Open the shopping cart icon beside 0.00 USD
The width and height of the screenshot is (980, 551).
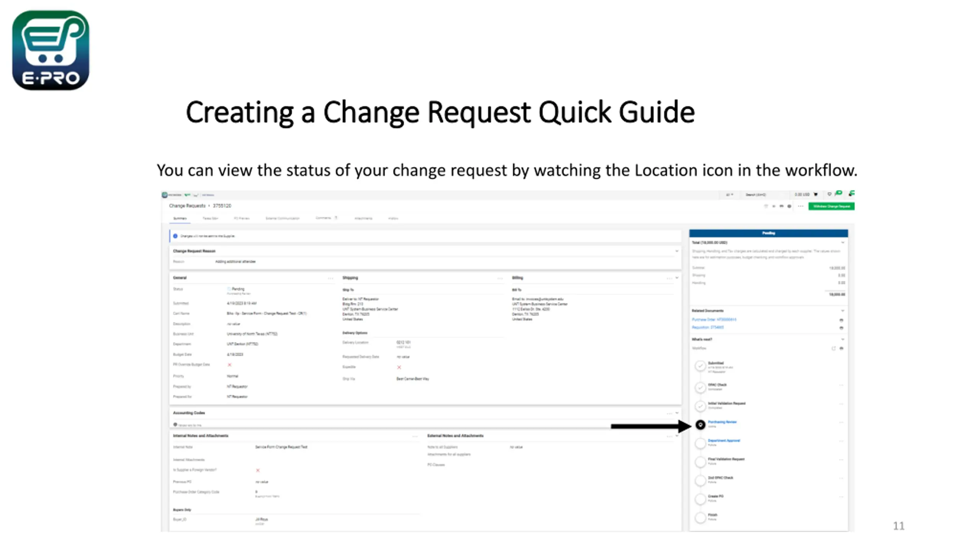pyautogui.click(x=815, y=194)
